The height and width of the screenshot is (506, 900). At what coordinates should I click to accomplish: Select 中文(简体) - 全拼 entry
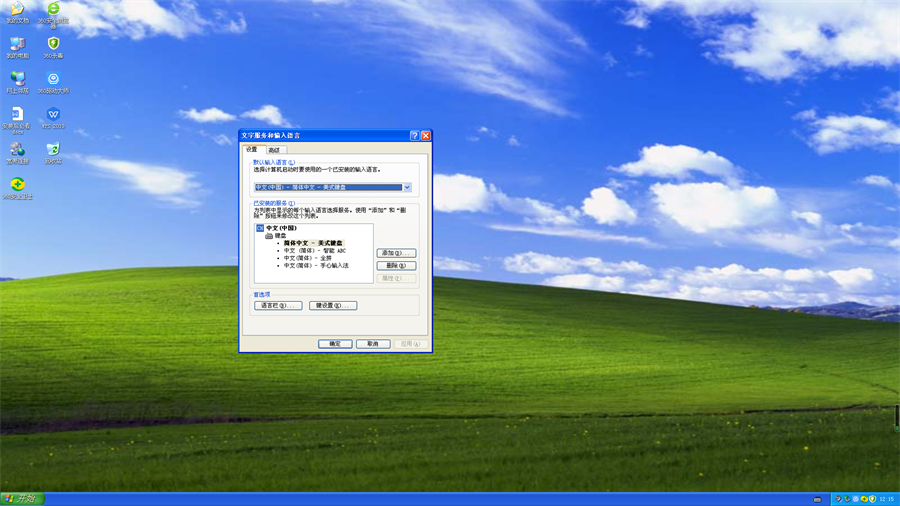tap(307, 258)
